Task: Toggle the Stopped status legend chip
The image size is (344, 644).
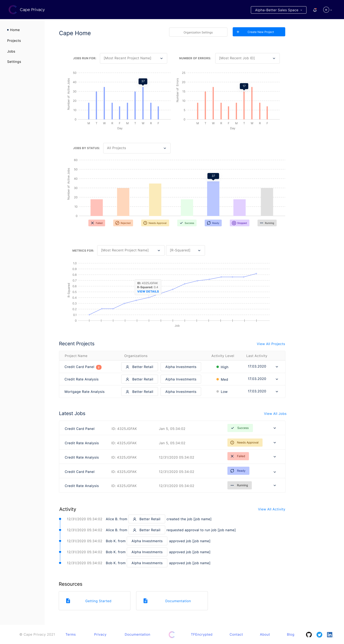Action: click(239, 223)
